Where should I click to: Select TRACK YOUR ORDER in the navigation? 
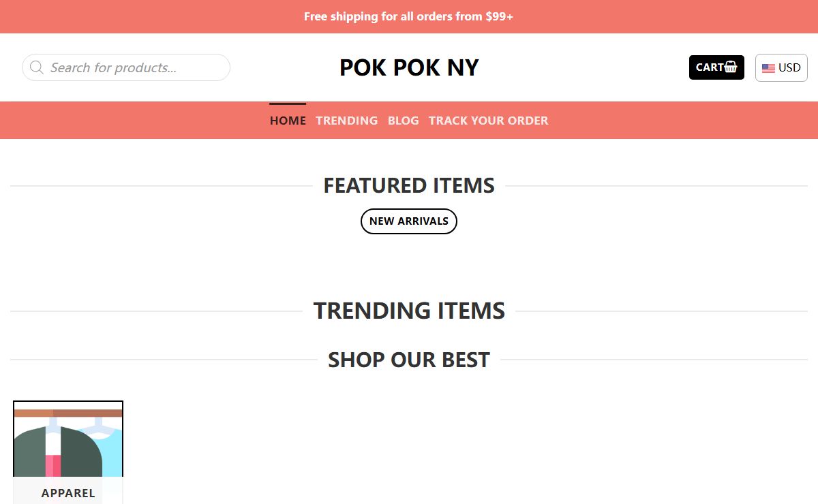(488, 121)
